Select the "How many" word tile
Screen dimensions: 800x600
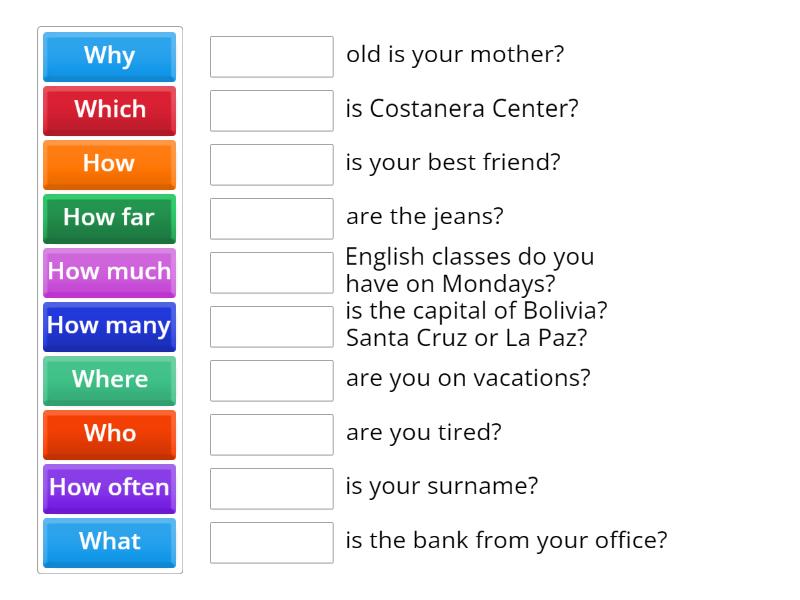coord(109,326)
